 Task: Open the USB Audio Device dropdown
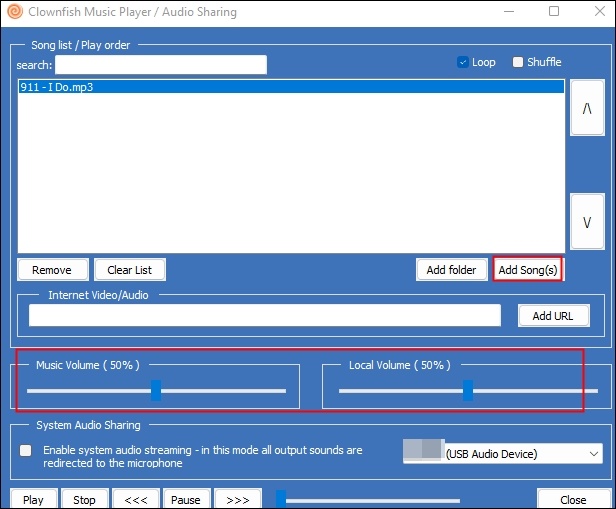(503, 453)
